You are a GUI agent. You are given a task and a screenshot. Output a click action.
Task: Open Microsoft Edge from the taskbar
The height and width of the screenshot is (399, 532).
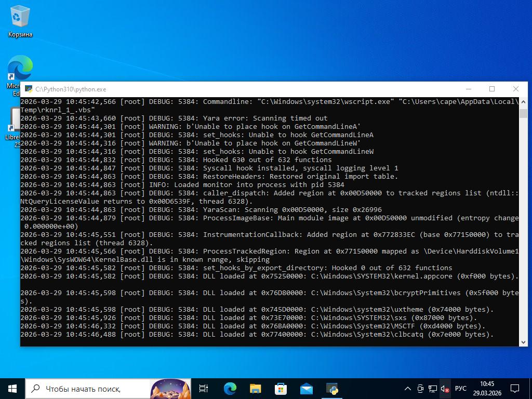pos(230,389)
